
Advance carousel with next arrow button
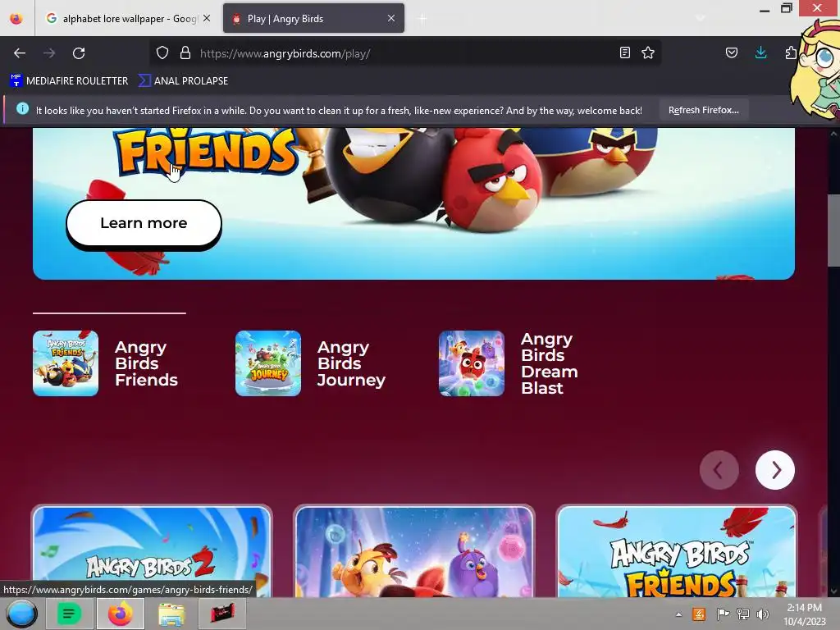pos(774,470)
